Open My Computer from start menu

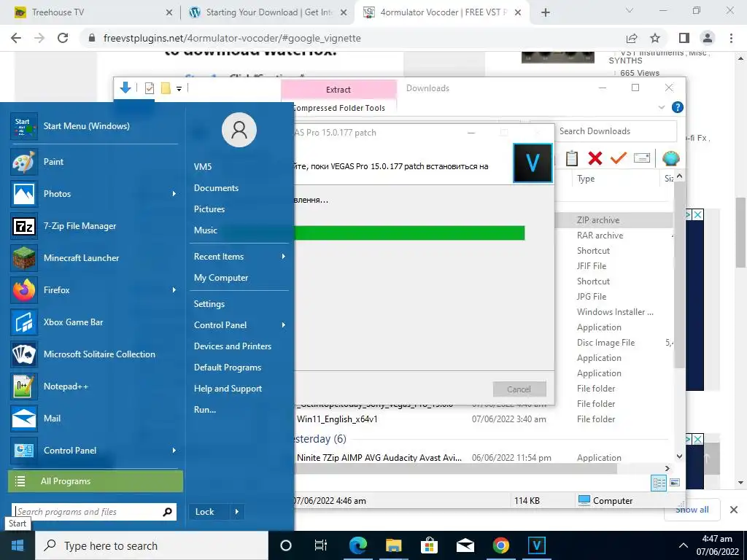click(221, 278)
